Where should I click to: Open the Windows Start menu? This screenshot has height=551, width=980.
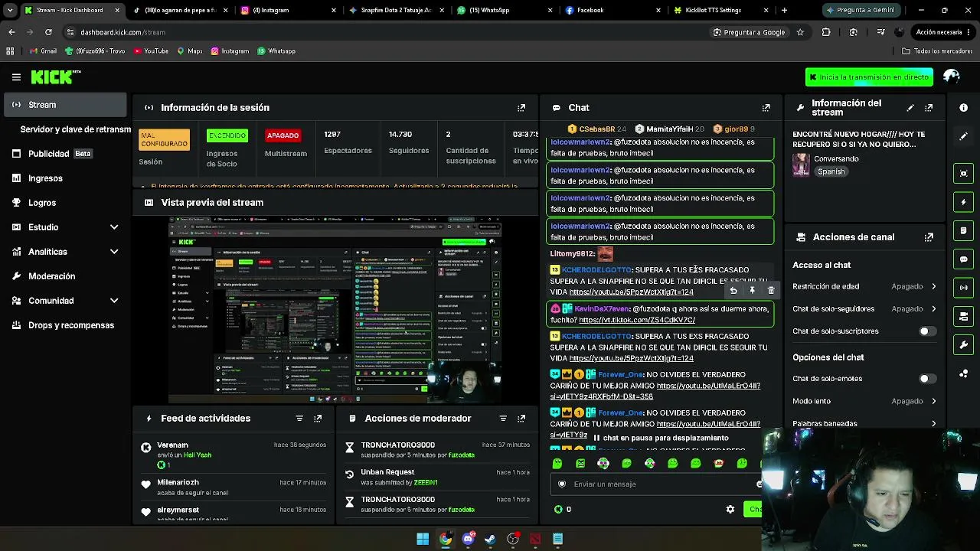point(423,539)
